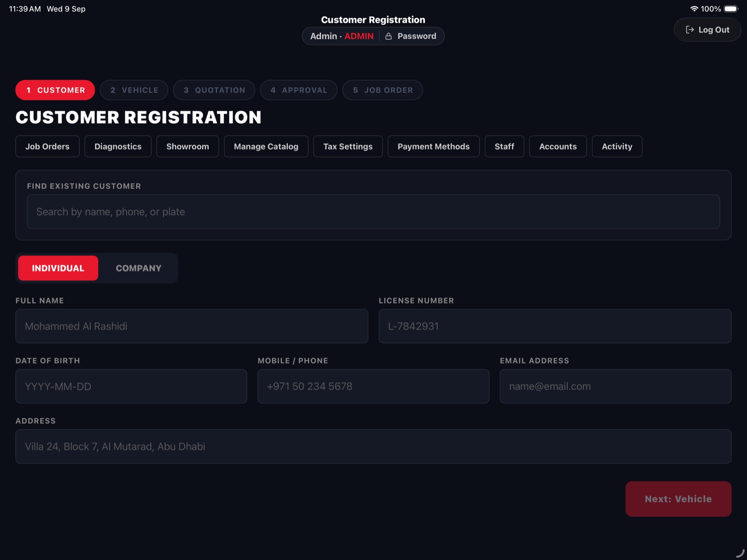Viewport: 747px width, 560px height.
Task: Go to step 4 APPROVAL
Action: (298, 90)
